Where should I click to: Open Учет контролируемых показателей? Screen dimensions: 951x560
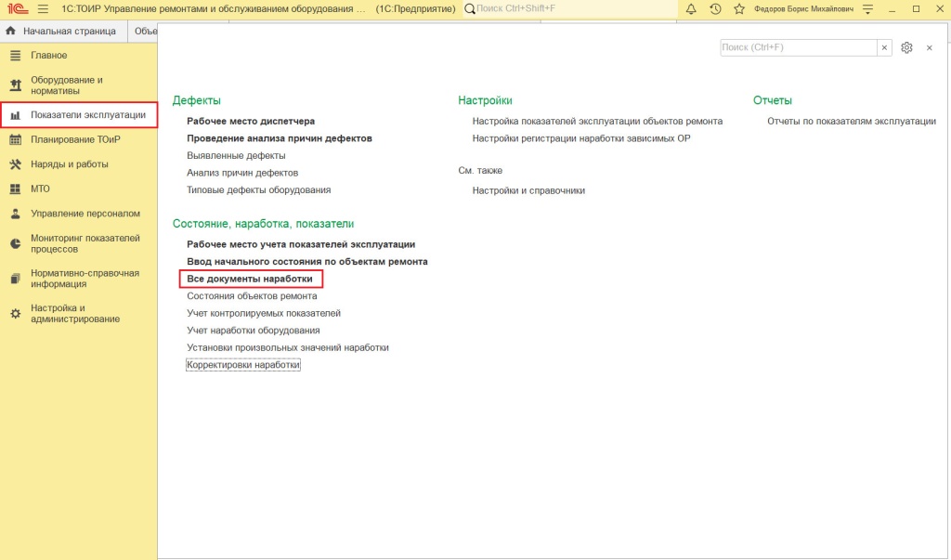(264, 313)
